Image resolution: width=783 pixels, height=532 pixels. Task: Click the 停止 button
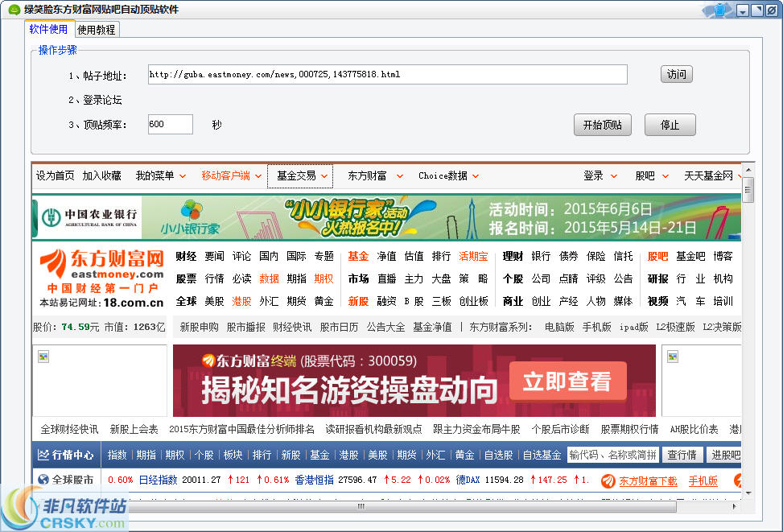pos(670,125)
